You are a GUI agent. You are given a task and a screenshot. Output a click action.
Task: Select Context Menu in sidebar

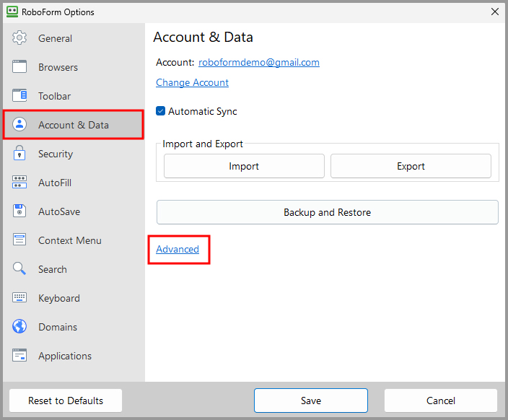click(74, 240)
